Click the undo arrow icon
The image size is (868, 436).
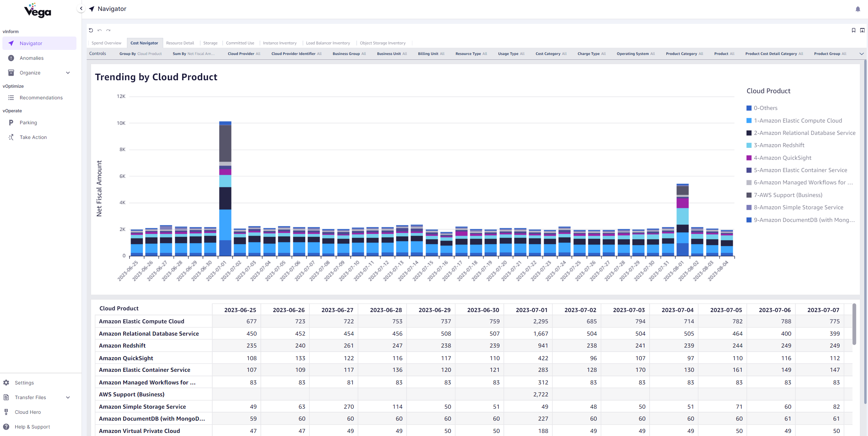pyautogui.click(x=100, y=30)
